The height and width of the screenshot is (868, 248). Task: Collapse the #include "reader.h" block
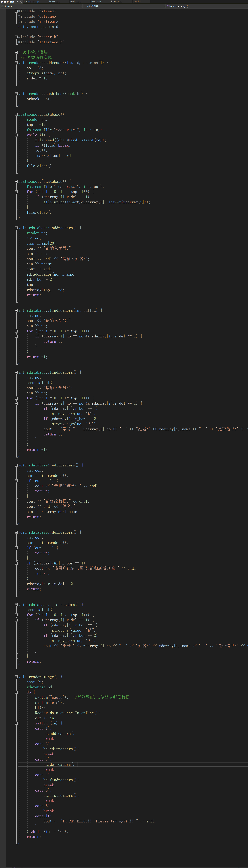tap(16, 37)
